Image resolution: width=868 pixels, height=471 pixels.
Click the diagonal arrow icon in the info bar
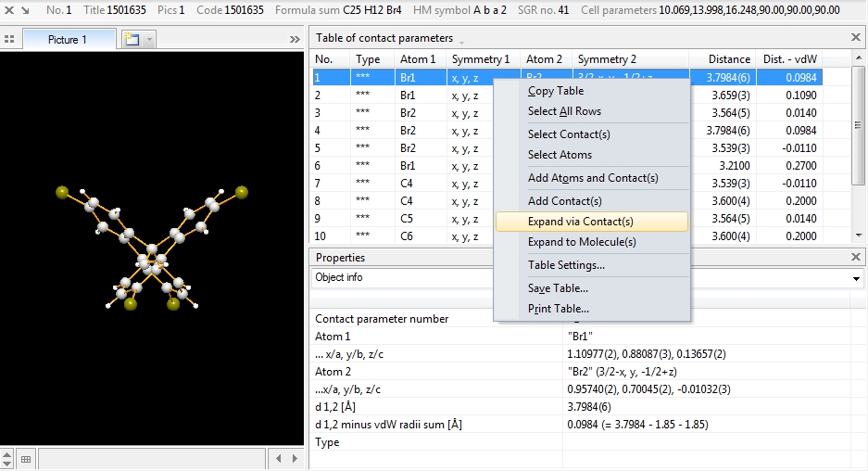(24, 10)
